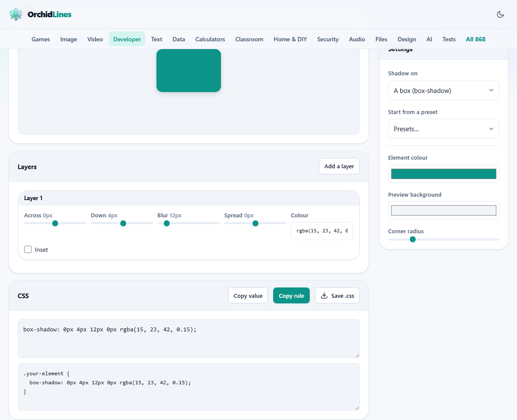
Task: Open the Tests category tab
Action: pyautogui.click(x=449, y=39)
